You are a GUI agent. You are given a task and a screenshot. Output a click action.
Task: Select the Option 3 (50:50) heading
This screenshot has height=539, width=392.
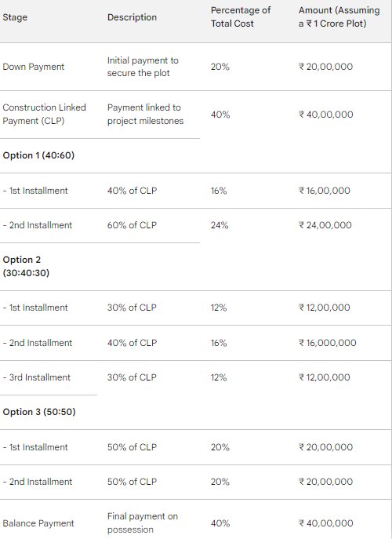[39, 412]
